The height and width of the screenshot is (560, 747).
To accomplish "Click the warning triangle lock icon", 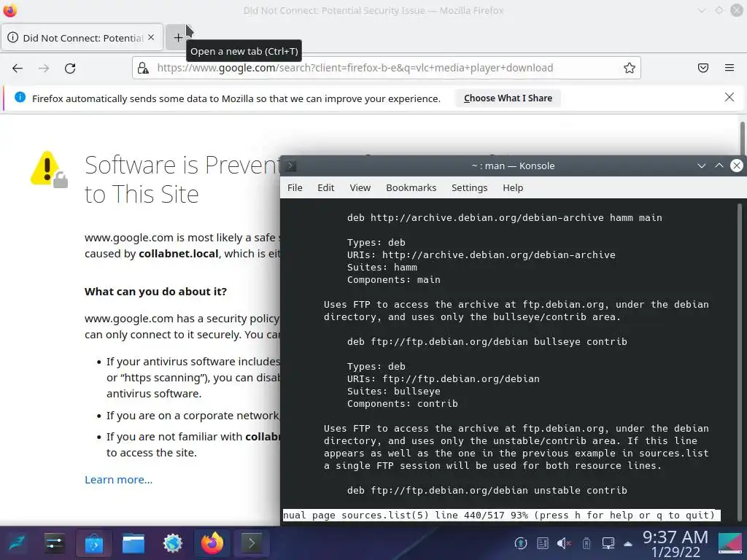I will pyautogui.click(x=49, y=169).
